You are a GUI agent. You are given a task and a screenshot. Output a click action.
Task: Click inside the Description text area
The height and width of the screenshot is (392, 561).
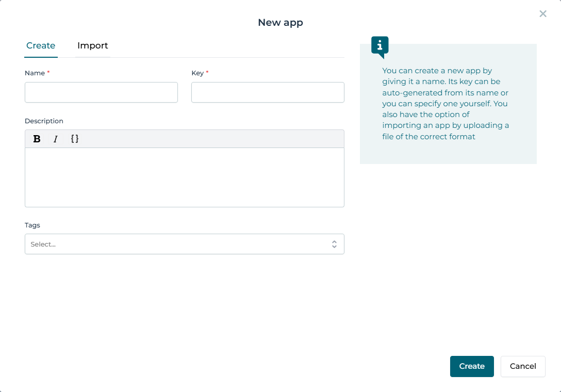pyautogui.click(x=185, y=177)
